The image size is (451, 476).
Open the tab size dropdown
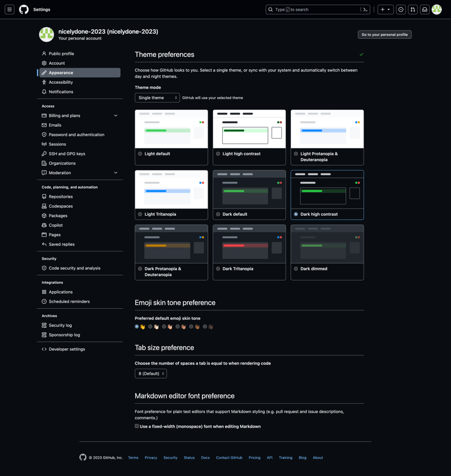(x=150, y=373)
